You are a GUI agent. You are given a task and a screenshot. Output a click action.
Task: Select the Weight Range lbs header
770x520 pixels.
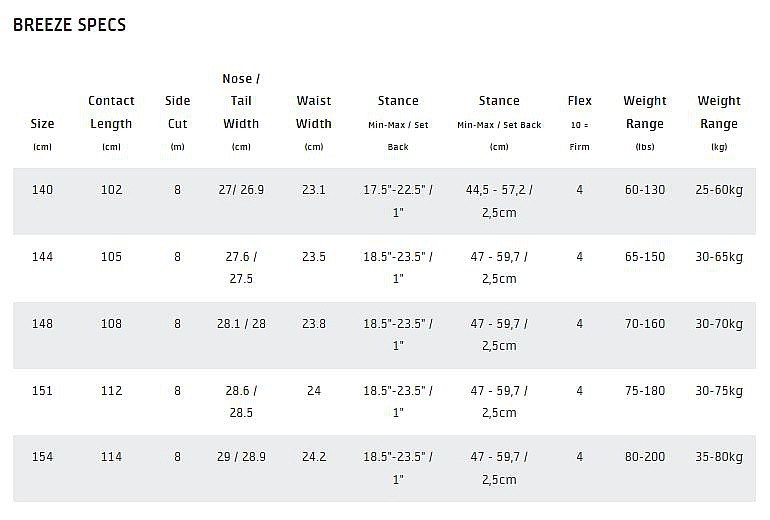[645, 123]
